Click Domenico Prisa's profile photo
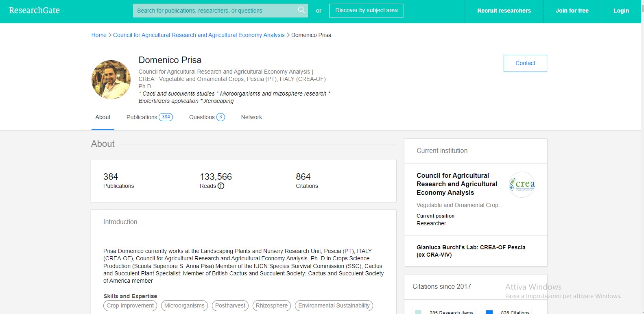644x314 pixels. click(x=111, y=80)
